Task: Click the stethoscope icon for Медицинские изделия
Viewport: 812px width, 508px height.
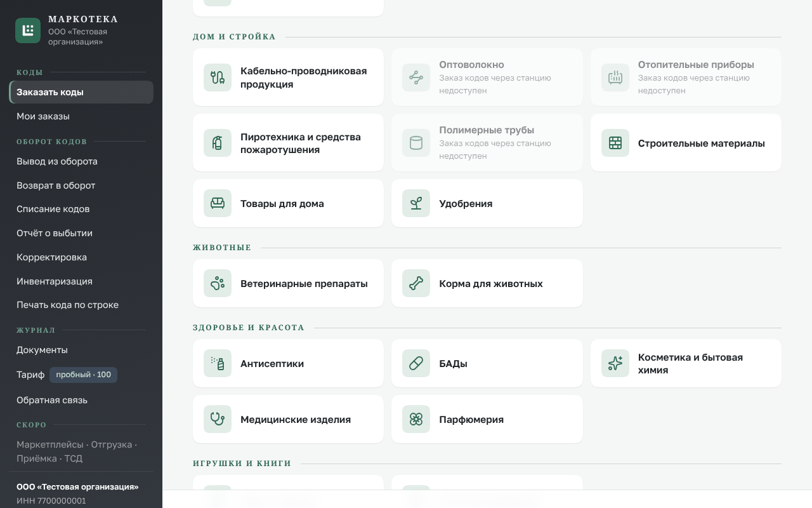Action: 218,419
